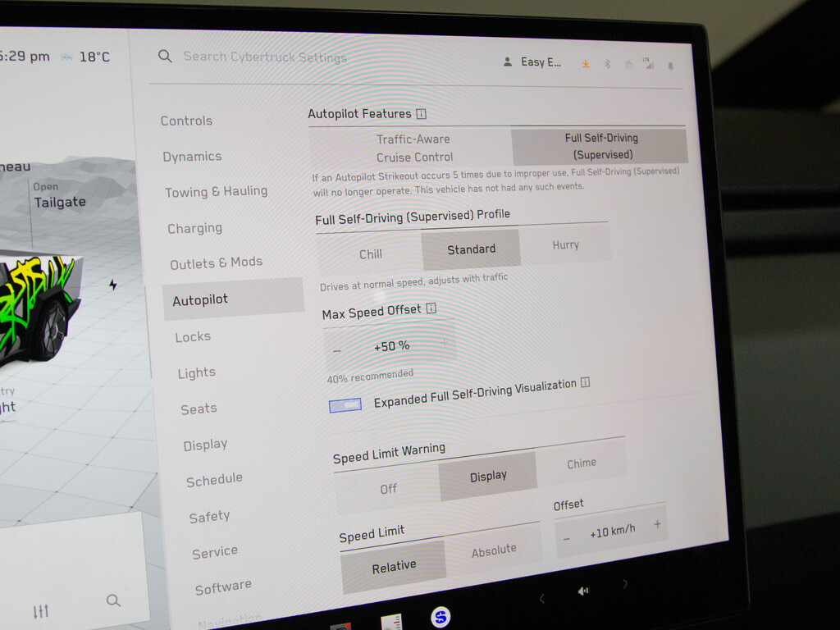Increase speed limit Offset with plus
The height and width of the screenshot is (630, 840).
tap(657, 524)
